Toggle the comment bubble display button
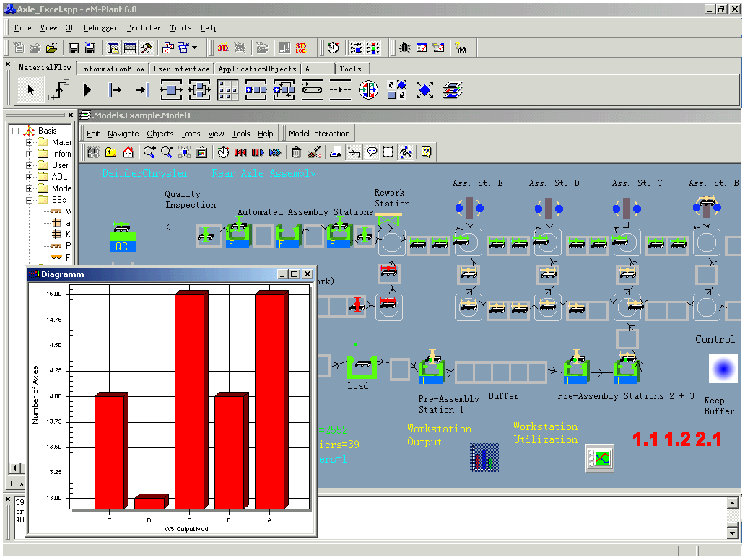 tap(372, 152)
